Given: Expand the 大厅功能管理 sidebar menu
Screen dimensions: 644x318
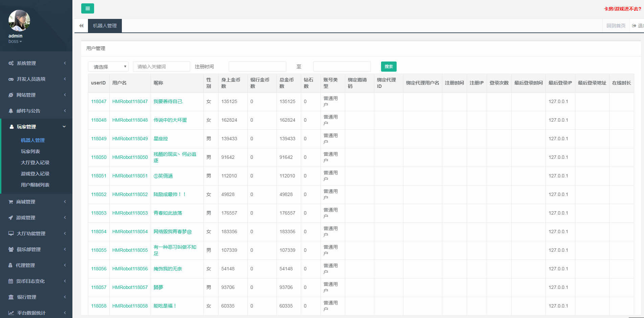Looking at the screenshot, I should click(x=36, y=234).
